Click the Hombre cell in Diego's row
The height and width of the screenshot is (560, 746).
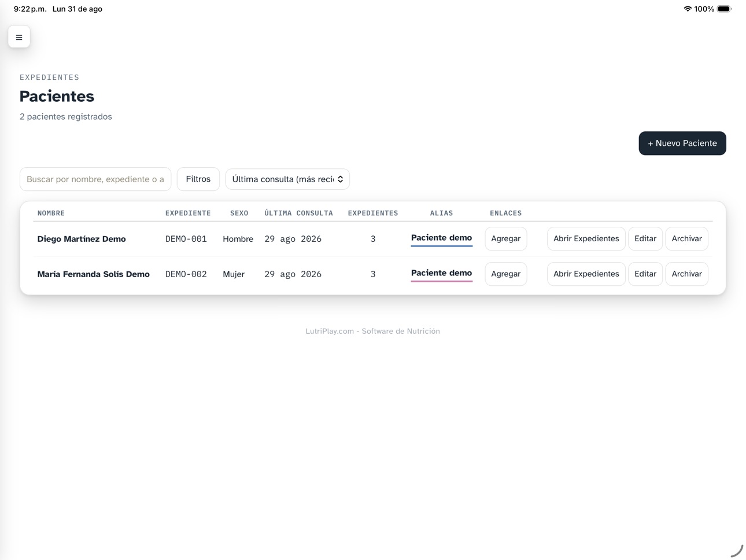(238, 239)
